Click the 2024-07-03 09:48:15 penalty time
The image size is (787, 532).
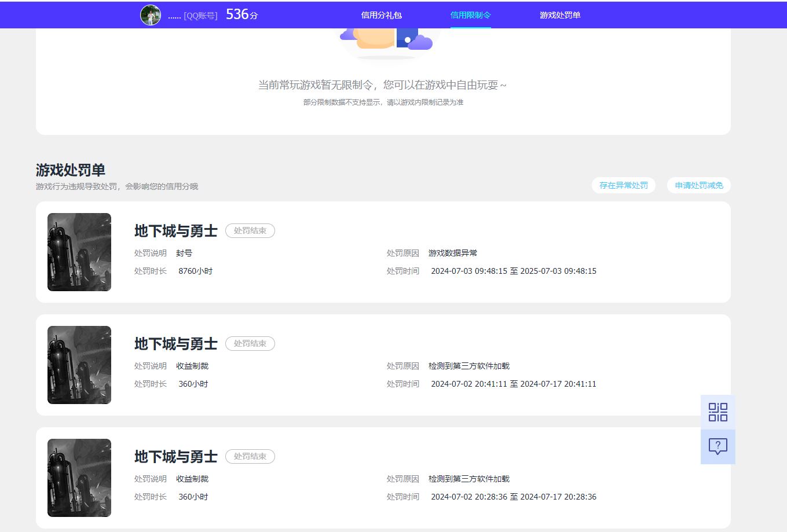click(x=514, y=271)
